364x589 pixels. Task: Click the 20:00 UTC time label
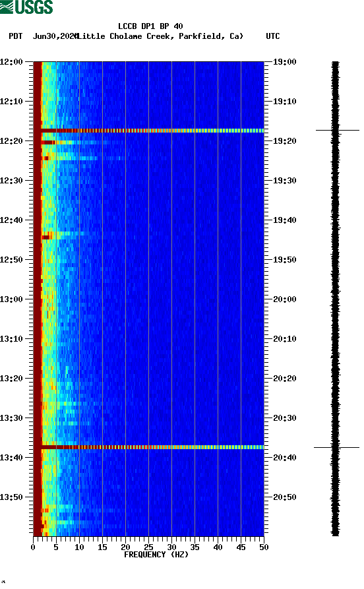[285, 299]
